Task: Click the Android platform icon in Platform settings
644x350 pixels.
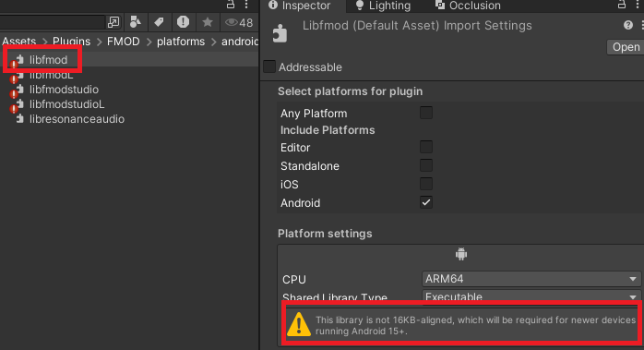Action: [x=460, y=254]
